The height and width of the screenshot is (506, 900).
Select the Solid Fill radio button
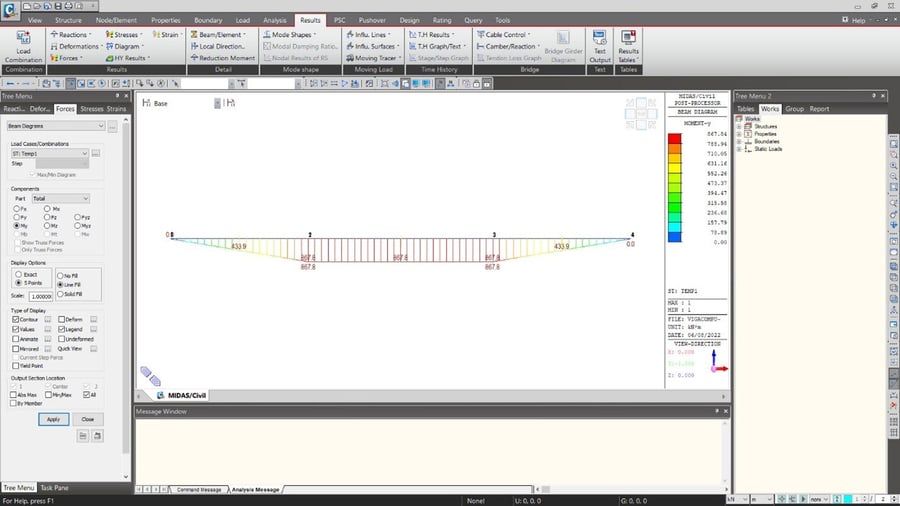[59, 294]
